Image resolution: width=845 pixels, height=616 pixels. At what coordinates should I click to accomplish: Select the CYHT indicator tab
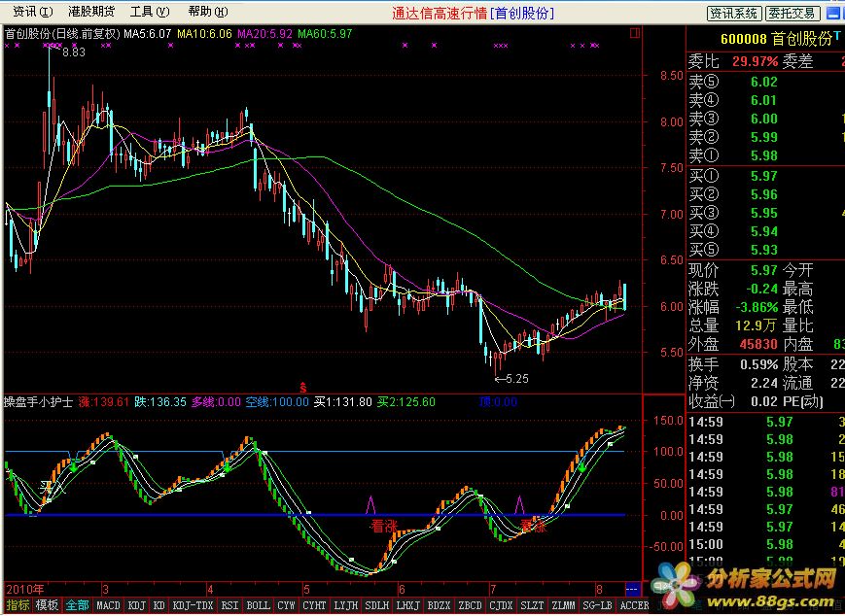tap(314, 605)
